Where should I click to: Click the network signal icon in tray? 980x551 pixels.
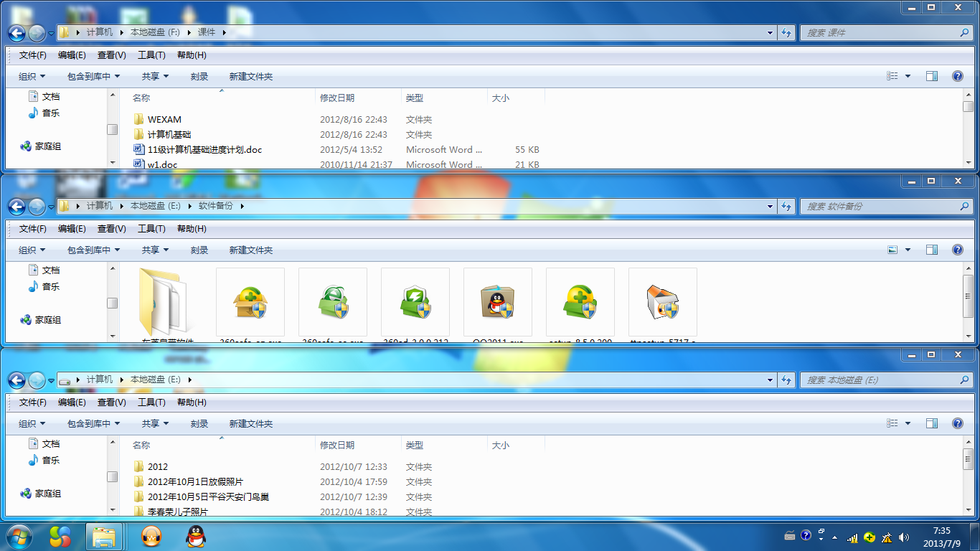(x=852, y=536)
